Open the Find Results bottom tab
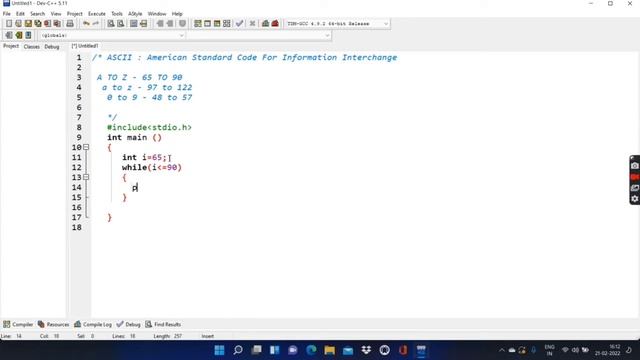This screenshot has height=360, width=640. click(163, 324)
